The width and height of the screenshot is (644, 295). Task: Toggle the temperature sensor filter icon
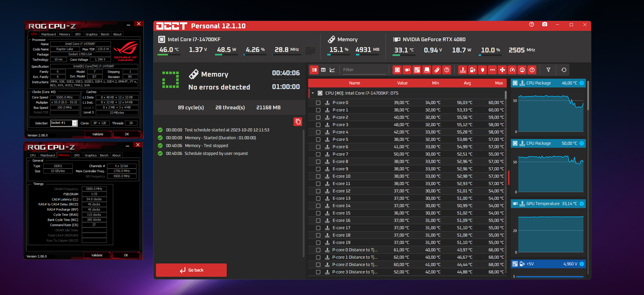pos(463,70)
